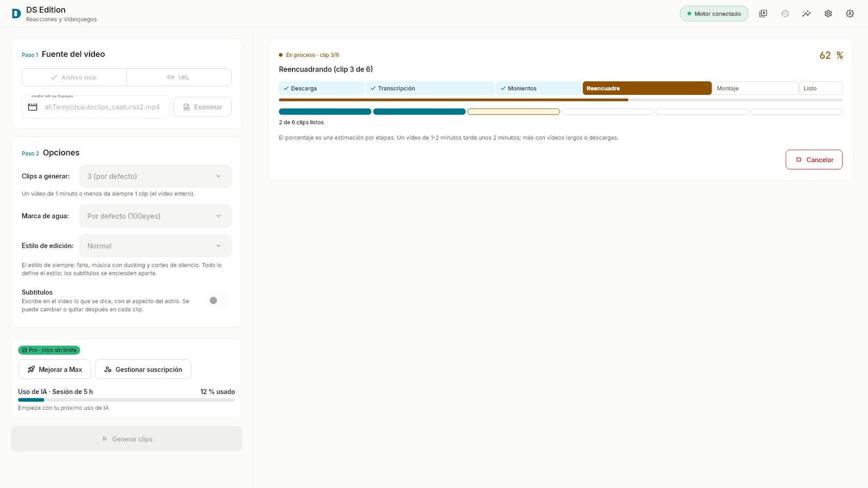Switch to the URL source tab

tap(179, 78)
